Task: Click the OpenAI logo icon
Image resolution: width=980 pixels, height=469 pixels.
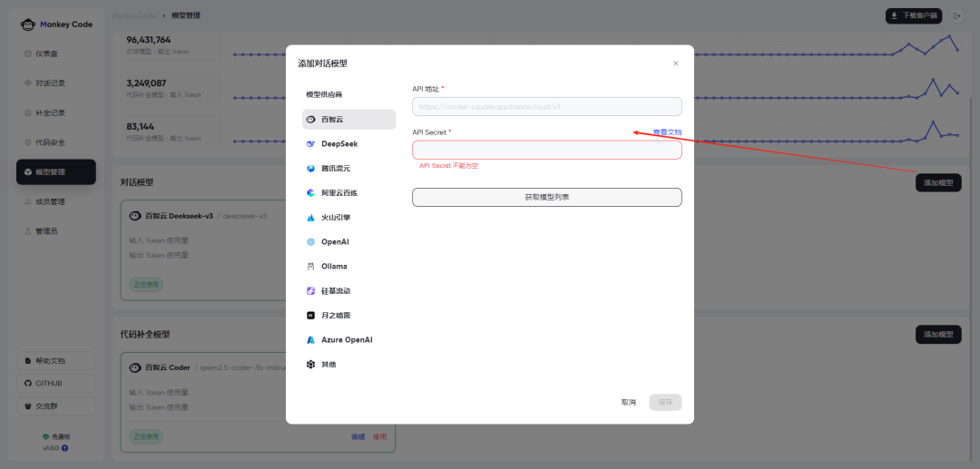Action: click(310, 241)
